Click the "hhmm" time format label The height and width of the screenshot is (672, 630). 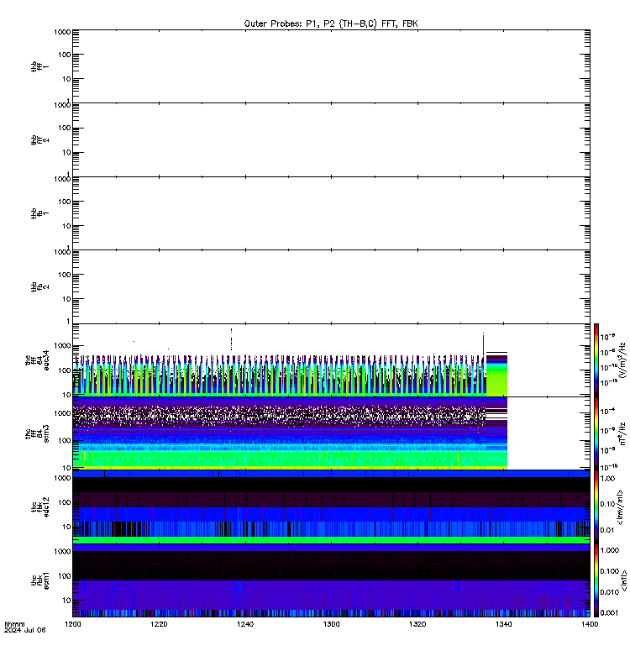point(14,624)
